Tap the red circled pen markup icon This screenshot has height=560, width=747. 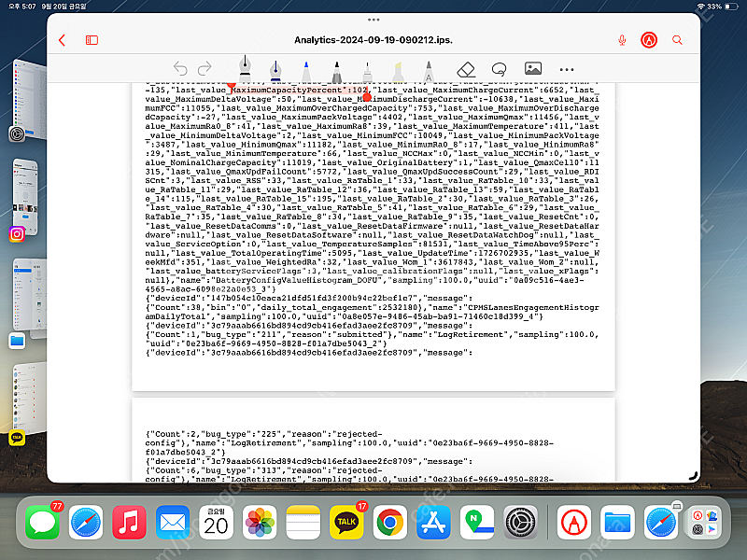649,40
